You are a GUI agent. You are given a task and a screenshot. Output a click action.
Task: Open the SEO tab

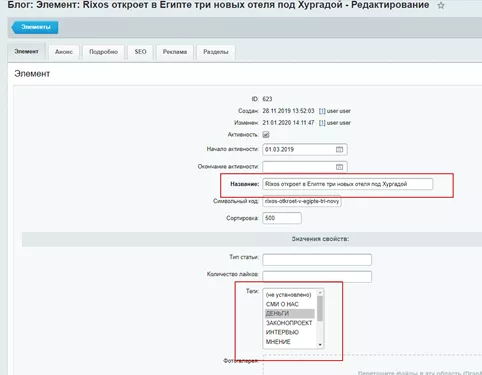(x=140, y=52)
